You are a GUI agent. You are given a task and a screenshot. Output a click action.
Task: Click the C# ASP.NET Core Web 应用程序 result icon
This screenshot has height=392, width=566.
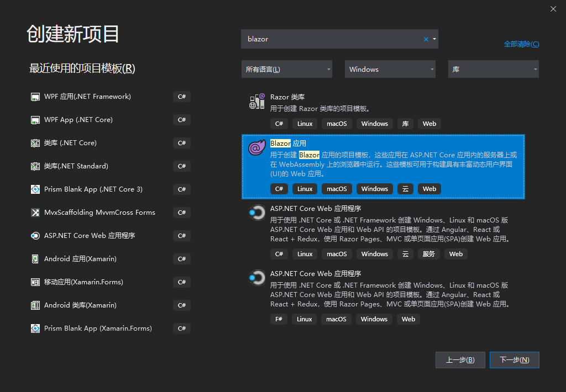pos(257,213)
